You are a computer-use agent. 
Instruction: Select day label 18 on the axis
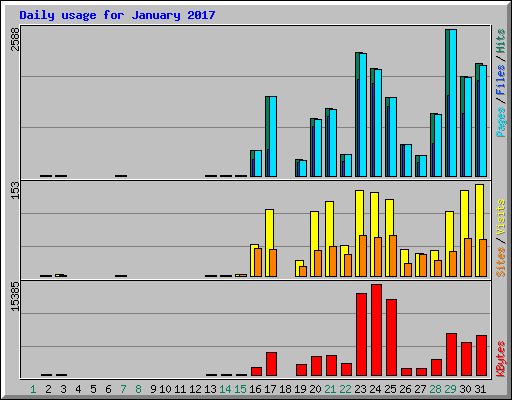point(285,389)
